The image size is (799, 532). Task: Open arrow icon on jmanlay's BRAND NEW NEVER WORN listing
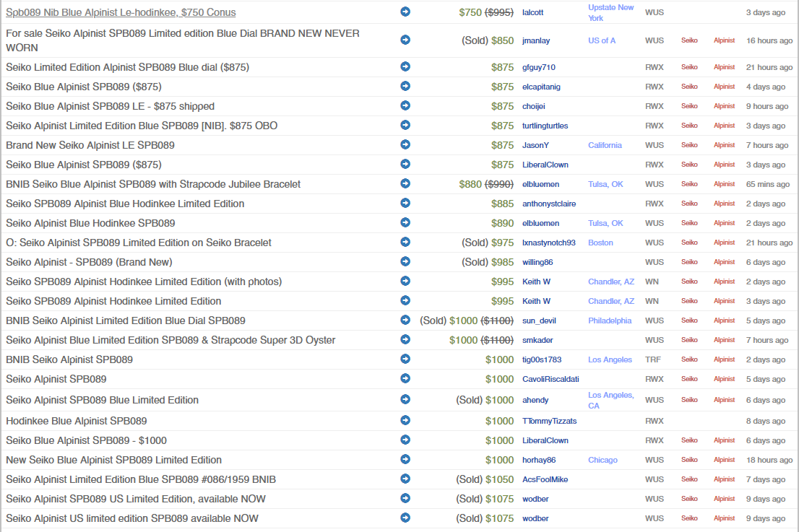[x=405, y=40]
